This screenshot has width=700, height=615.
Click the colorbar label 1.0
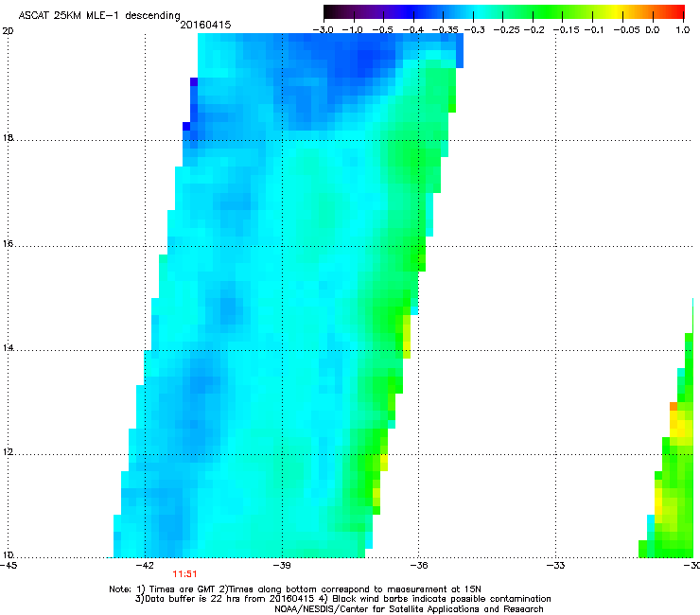point(683,30)
